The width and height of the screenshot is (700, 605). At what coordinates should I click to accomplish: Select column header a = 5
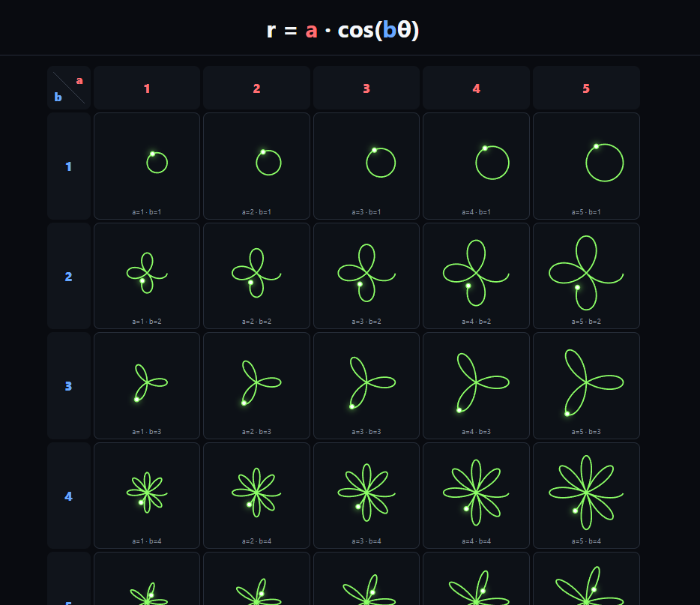click(586, 88)
